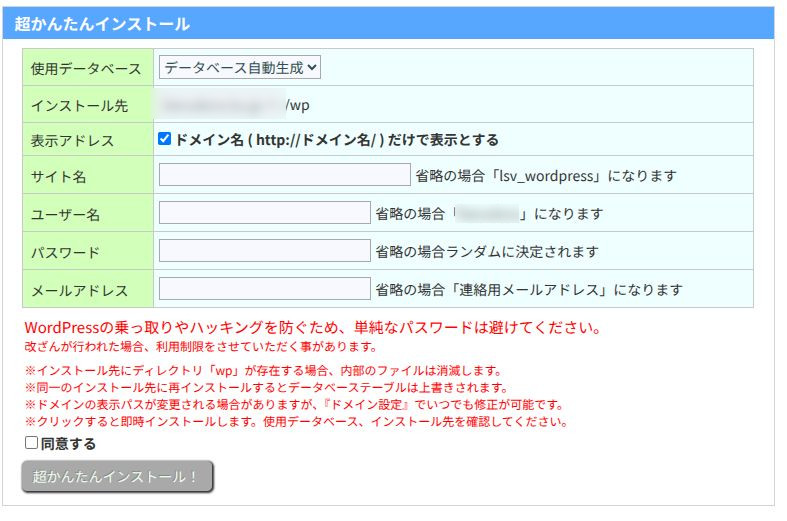Click the サイト名 input field

(x=285, y=175)
